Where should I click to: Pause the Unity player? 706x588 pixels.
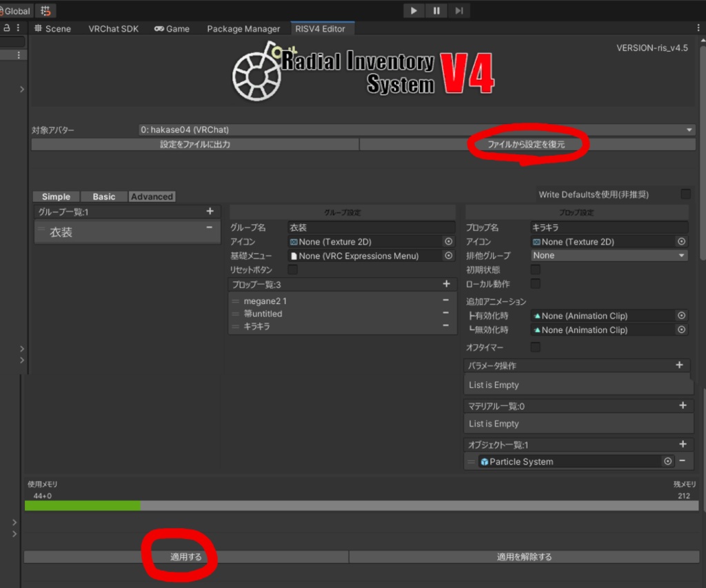click(x=436, y=10)
